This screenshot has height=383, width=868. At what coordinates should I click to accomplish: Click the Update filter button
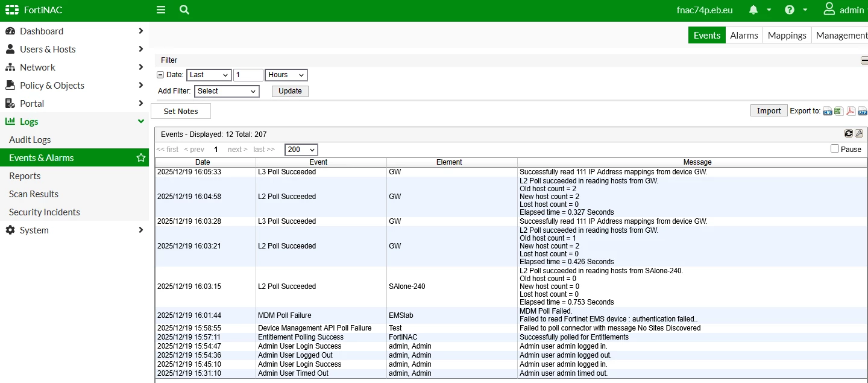coord(290,91)
